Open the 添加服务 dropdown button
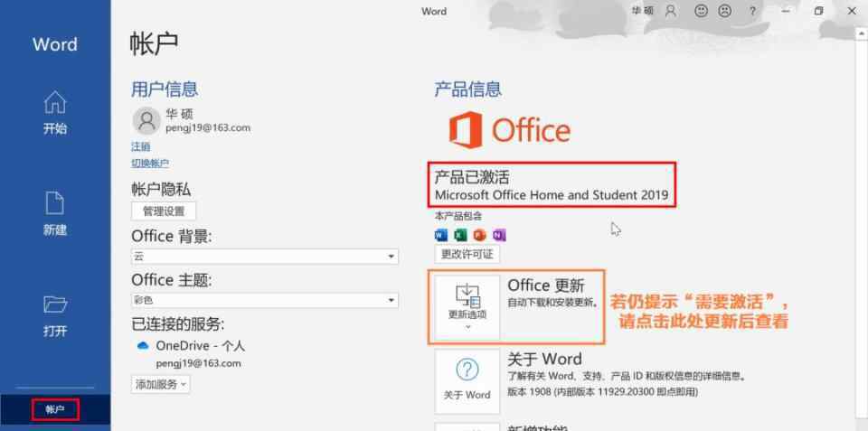The image size is (868, 431). [161, 384]
